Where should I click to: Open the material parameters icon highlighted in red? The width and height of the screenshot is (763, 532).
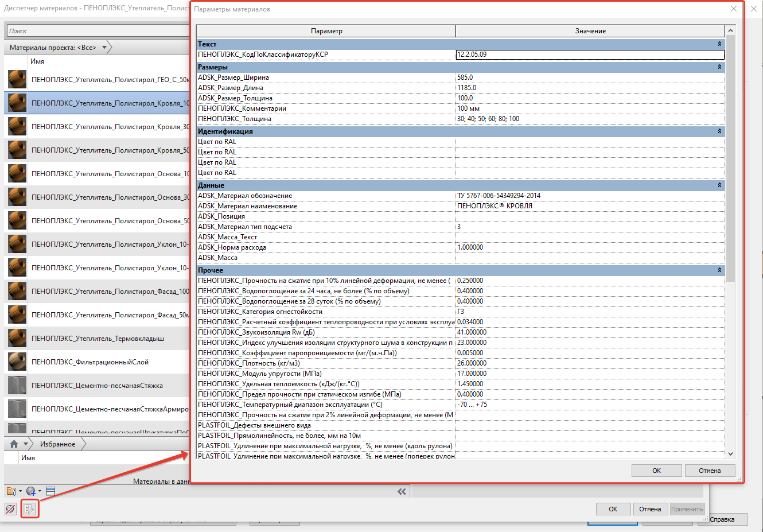30,508
